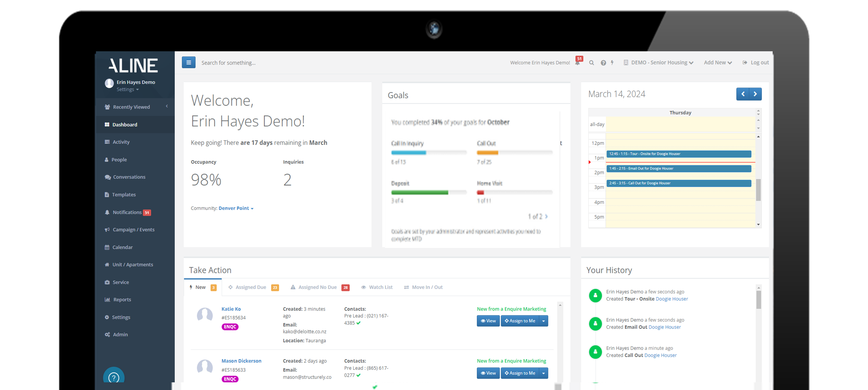Collapse the sidebar using the hamburger icon
This screenshot has height=390, width=868.
(189, 62)
